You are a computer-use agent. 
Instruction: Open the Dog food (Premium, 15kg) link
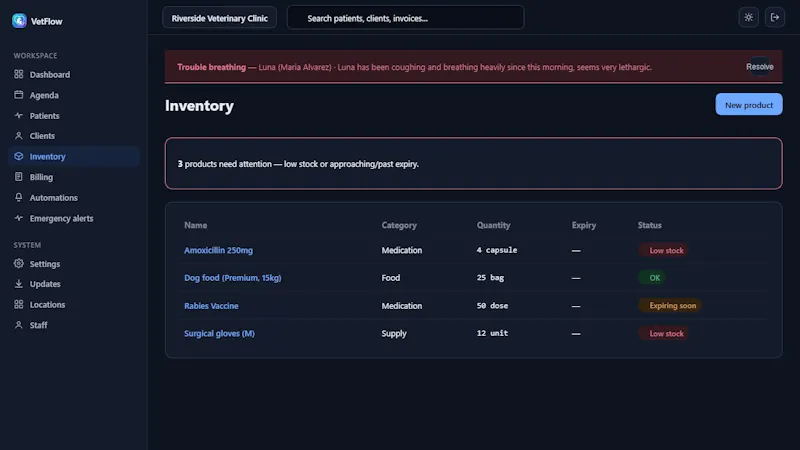coord(233,278)
